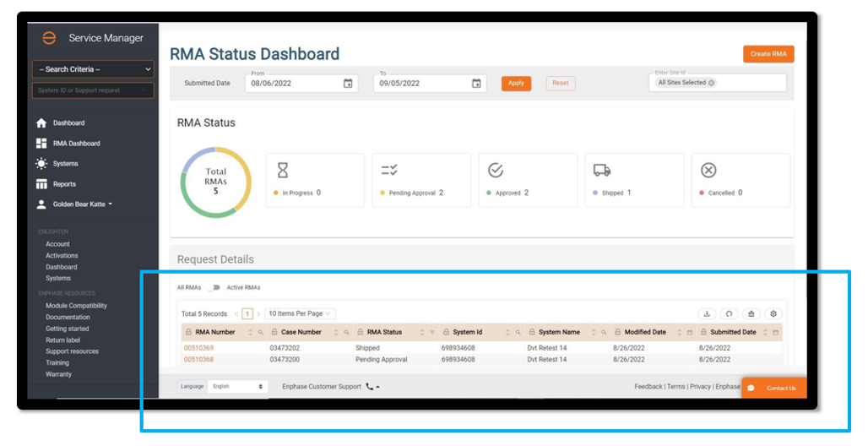
Task: Click the search icon in System Id column
Action: (x=518, y=333)
